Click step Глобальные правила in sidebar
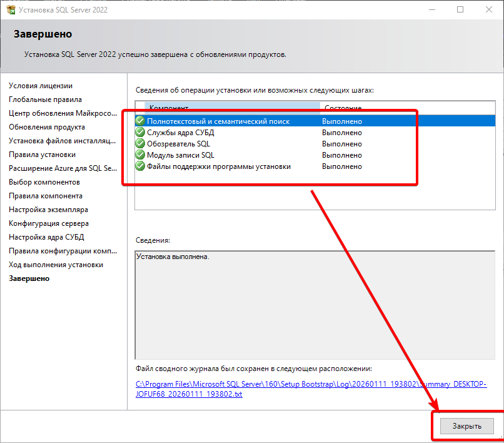This screenshot has height=443, width=504. tap(45, 99)
